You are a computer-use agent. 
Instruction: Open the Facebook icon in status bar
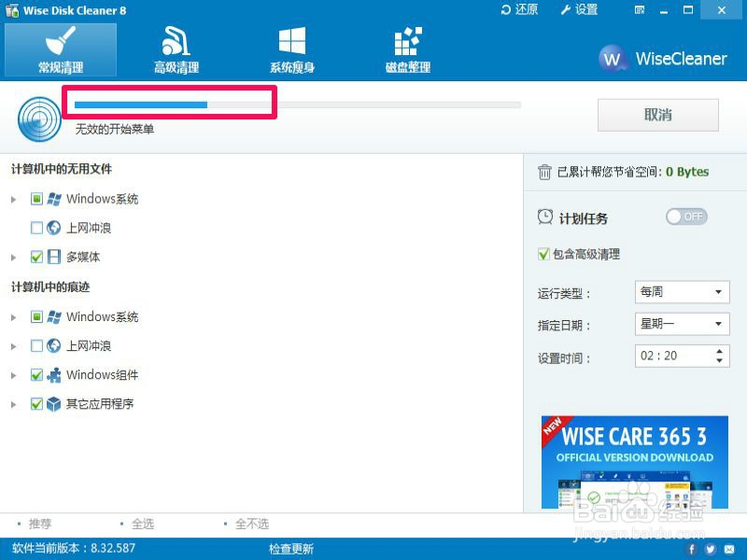click(692, 549)
